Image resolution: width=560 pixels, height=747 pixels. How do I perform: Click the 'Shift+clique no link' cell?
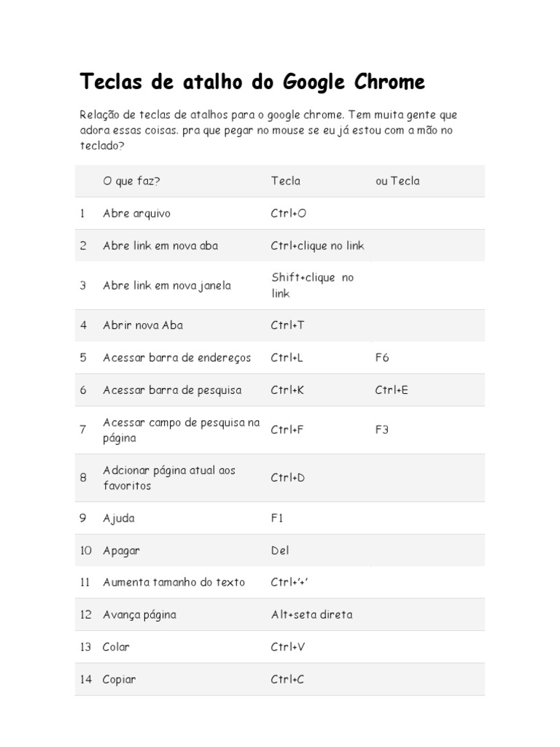pyautogui.click(x=312, y=285)
